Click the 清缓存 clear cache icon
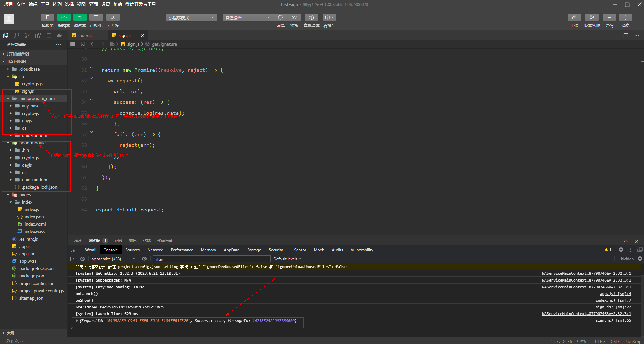This screenshot has height=344, width=644. point(329,17)
